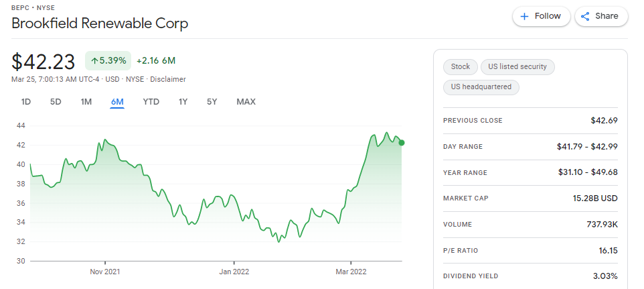Screen dimensions: 644x289
Task: Click the Brookfield Renewable Corp title
Action: tap(100, 23)
